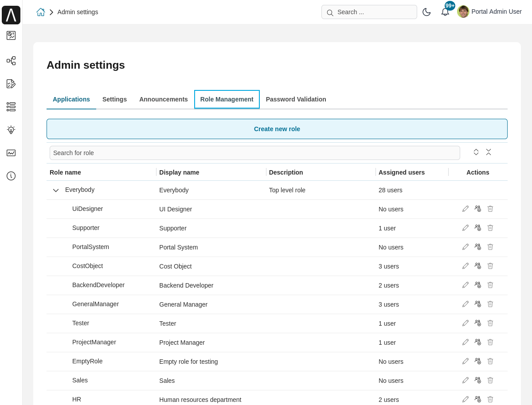Click the Create new role button
Image resolution: width=532 pixels, height=405 pixels.
click(x=277, y=129)
